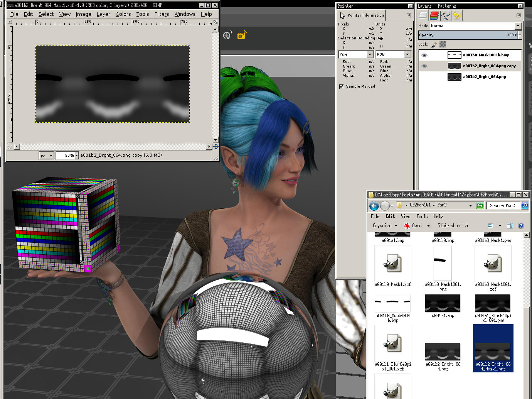Click the Open button in Explorer toolbar
Image resolution: width=532 pixels, height=399 pixels.
coord(413,226)
